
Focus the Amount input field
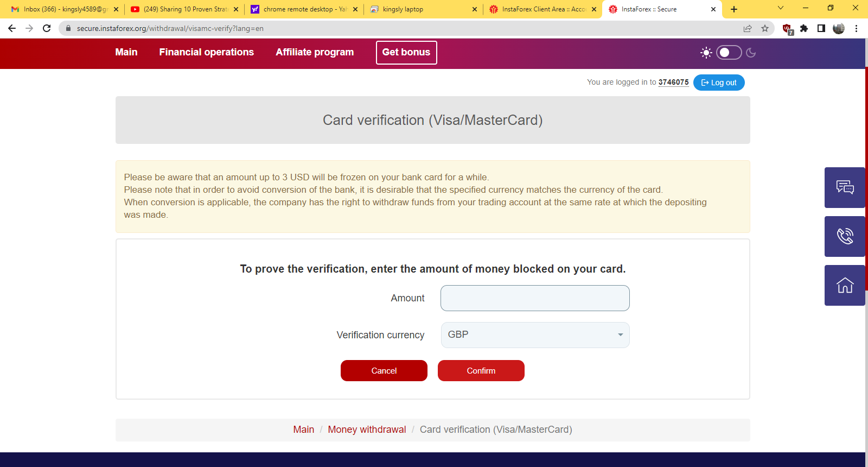(x=535, y=298)
